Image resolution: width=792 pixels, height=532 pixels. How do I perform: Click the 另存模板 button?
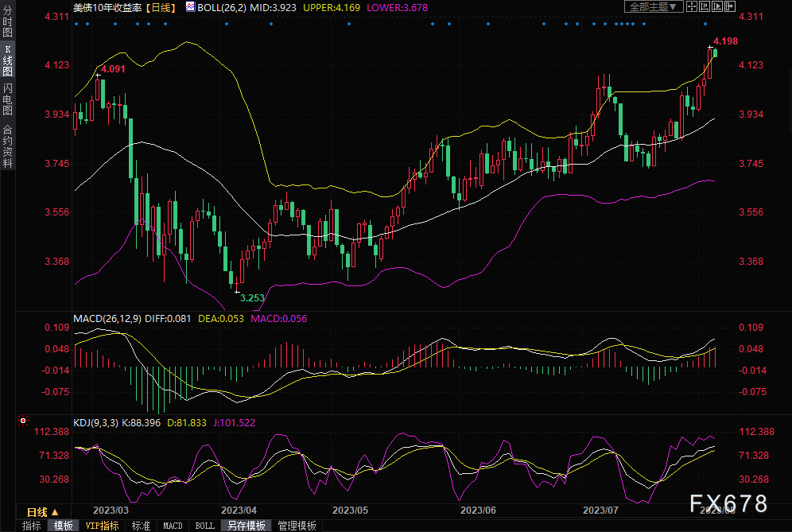pos(246,526)
